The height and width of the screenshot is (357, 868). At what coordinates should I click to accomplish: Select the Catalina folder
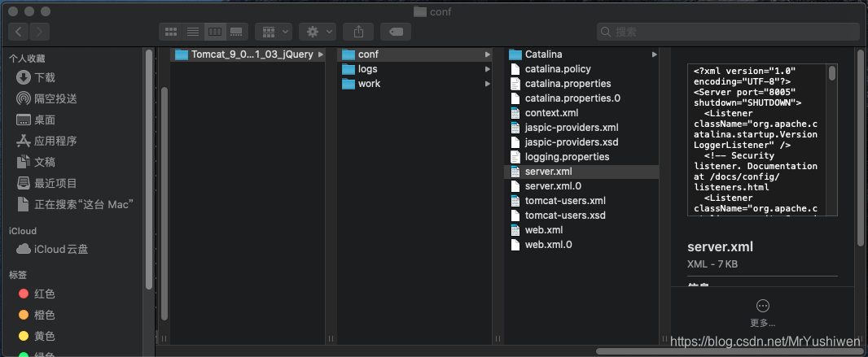point(581,54)
